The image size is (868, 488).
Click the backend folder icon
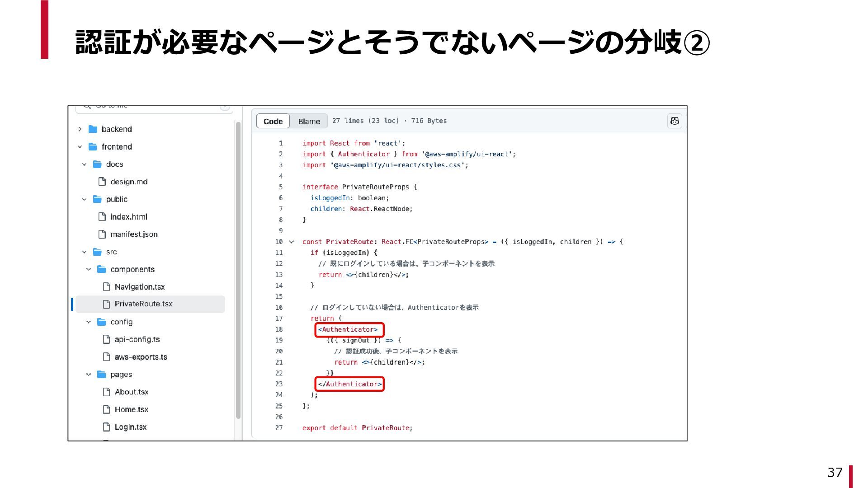coord(93,129)
